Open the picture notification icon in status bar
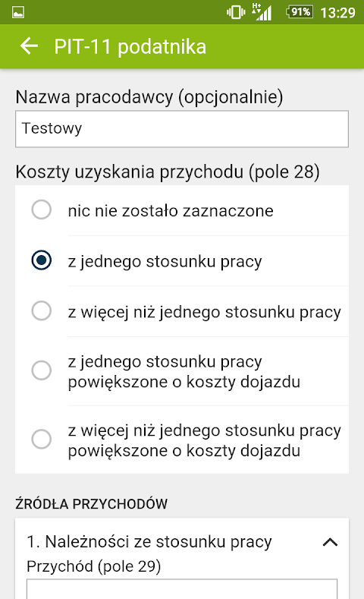This screenshot has width=364, height=599. (x=18, y=12)
